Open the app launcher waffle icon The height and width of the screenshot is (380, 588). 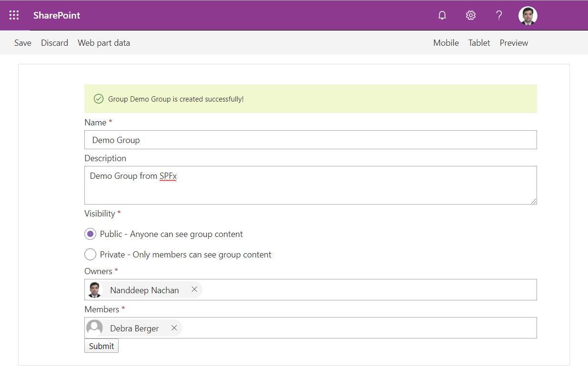coord(14,15)
